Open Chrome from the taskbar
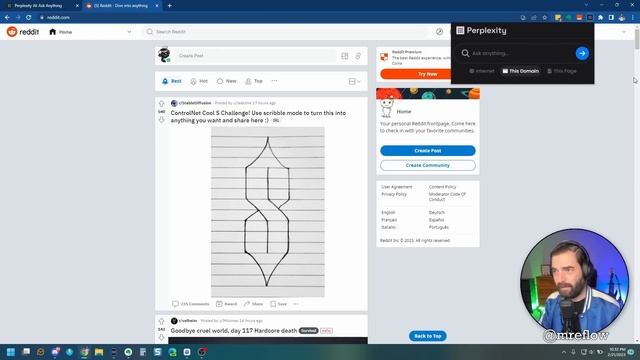 pos(84,352)
